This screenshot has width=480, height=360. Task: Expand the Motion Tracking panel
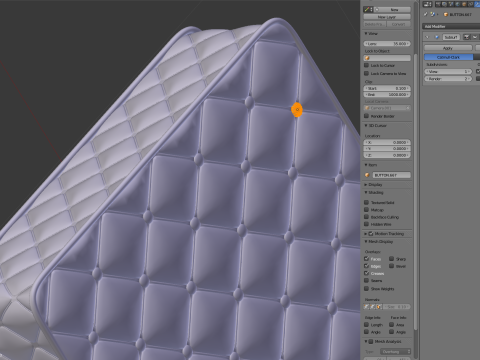366,234
